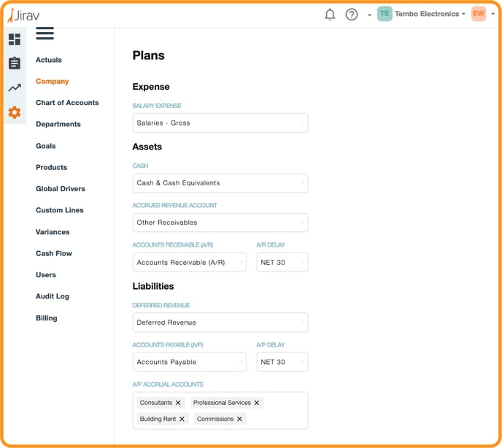Remove the Commissions accrual tag
The width and height of the screenshot is (502, 448).
[239, 419]
